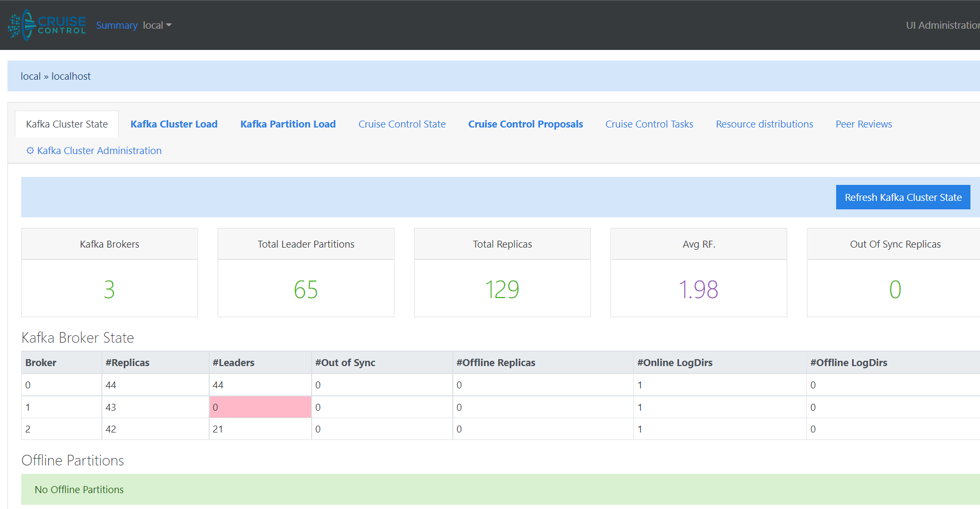
Task: Select the Kafka Cluster State tab
Action: point(67,124)
